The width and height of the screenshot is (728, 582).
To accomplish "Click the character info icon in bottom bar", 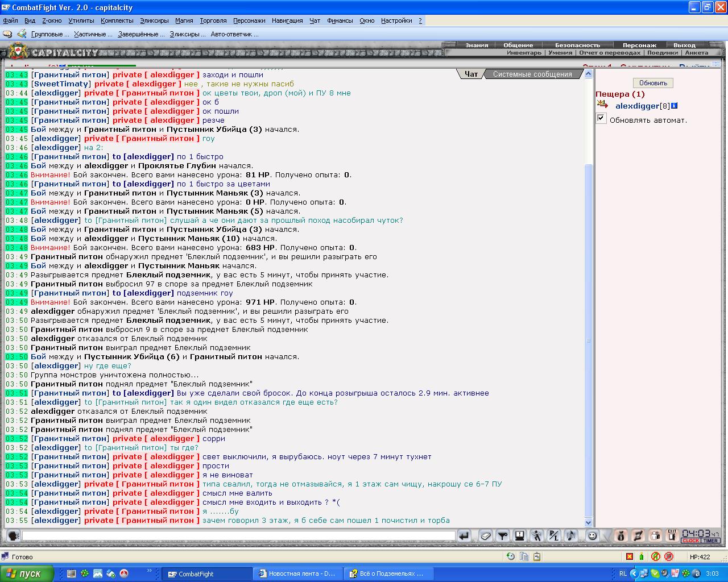I will (621, 535).
